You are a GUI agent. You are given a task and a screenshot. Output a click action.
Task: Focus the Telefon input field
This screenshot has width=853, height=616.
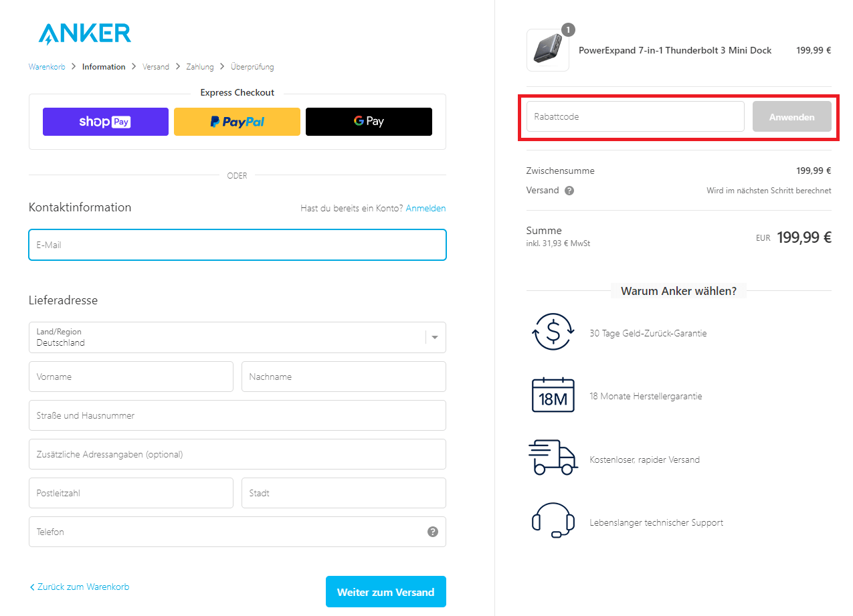point(238,532)
